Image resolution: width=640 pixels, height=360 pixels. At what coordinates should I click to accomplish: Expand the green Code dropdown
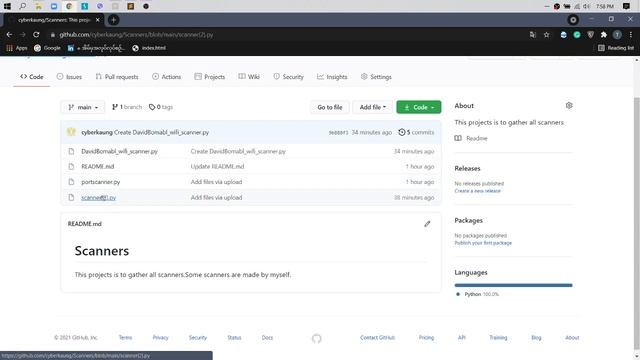(x=418, y=107)
